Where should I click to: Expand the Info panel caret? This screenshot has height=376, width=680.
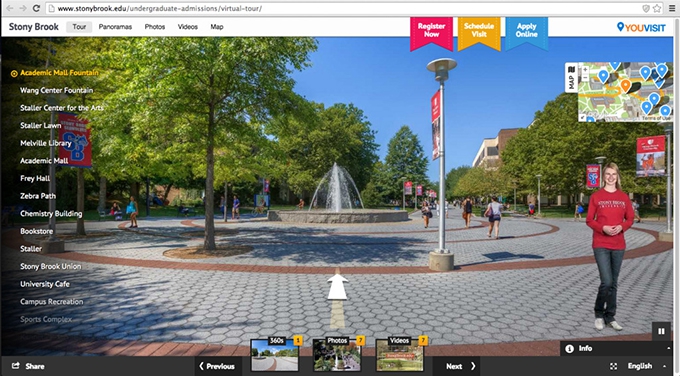[x=668, y=349]
